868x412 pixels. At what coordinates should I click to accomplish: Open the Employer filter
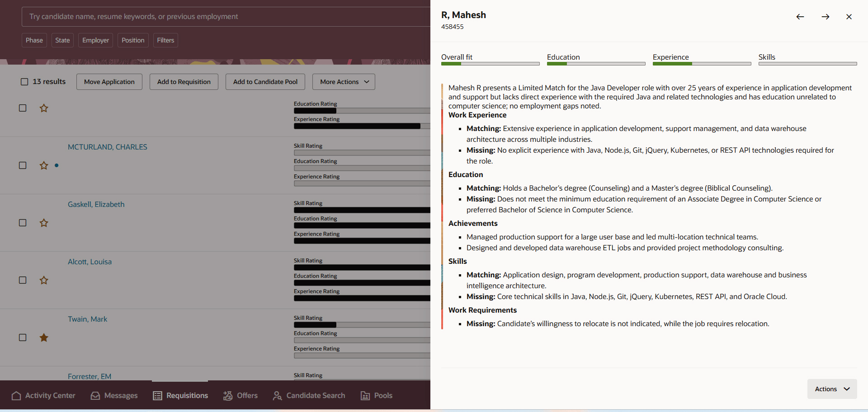click(x=95, y=40)
